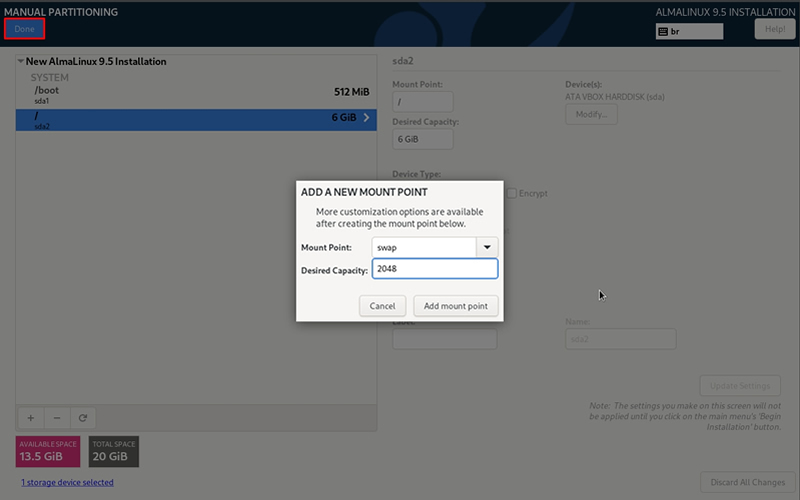Open the Mount Point dropdown arrow in dialog
The image size is (800, 500).
(x=487, y=247)
